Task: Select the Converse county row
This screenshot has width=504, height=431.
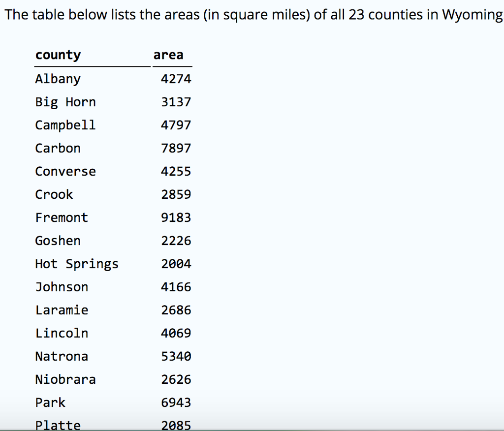Action: [65, 171]
